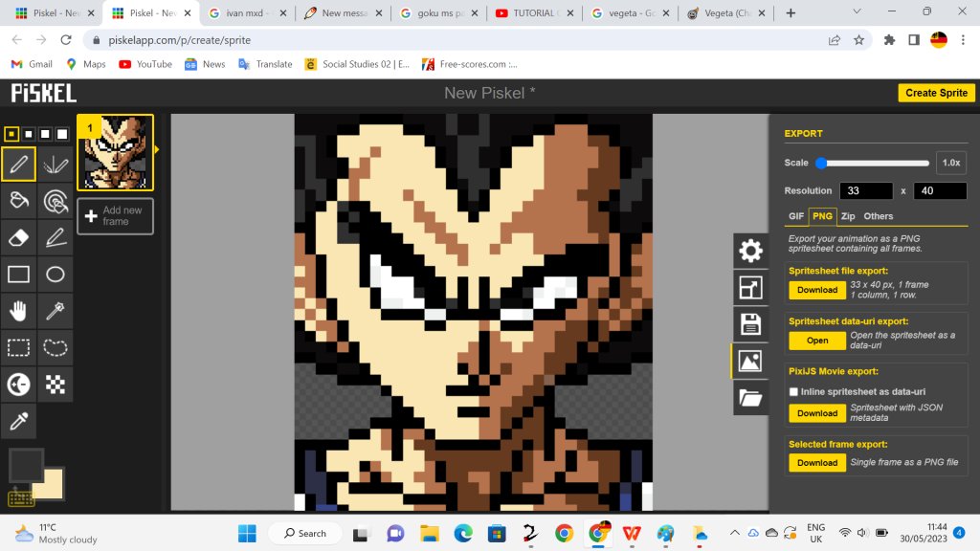Open the weather widget showing 11°C
This screenshot has width=980, height=551.
point(56,534)
